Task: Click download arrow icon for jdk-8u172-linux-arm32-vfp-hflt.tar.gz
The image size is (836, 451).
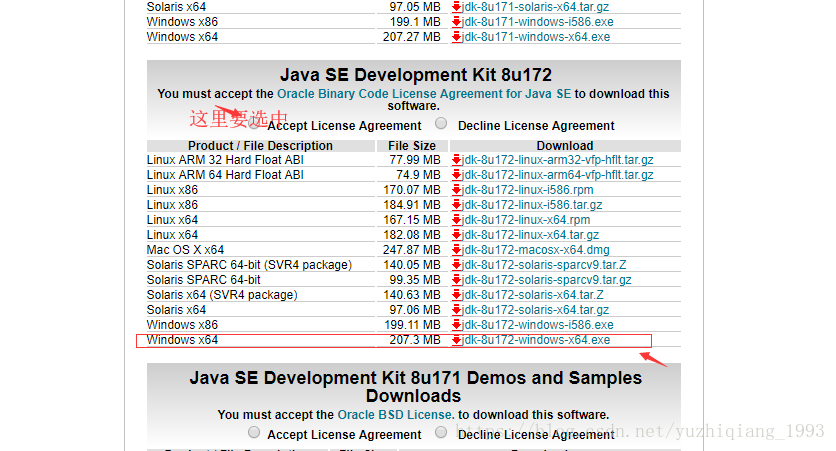Action: tap(456, 160)
